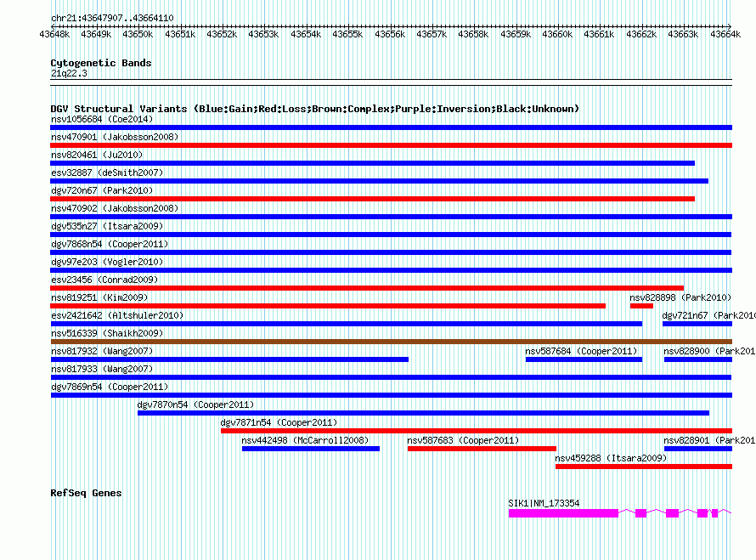Viewport: 756px width, 560px height.
Task: Click the esv2421642 (Altshuler2010) label
Action: (x=117, y=315)
